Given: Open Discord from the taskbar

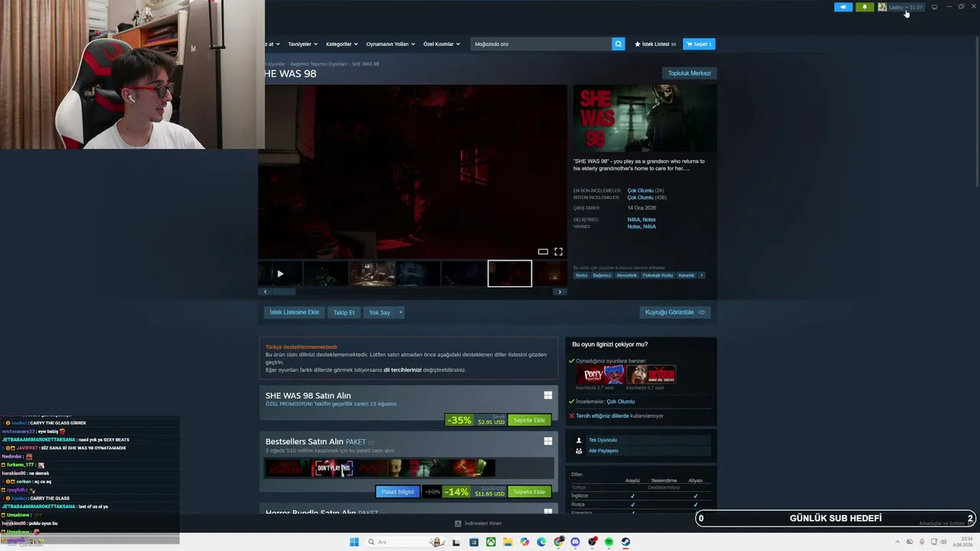Looking at the screenshot, I should pyautogui.click(x=575, y=542).
